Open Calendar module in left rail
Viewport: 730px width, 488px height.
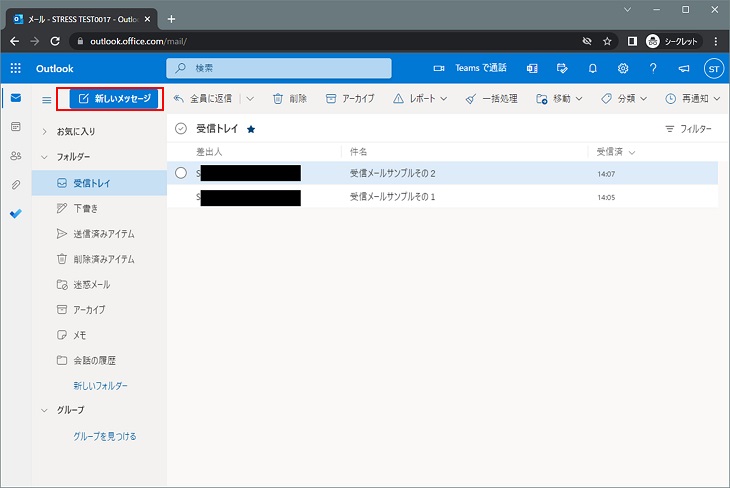16,126
